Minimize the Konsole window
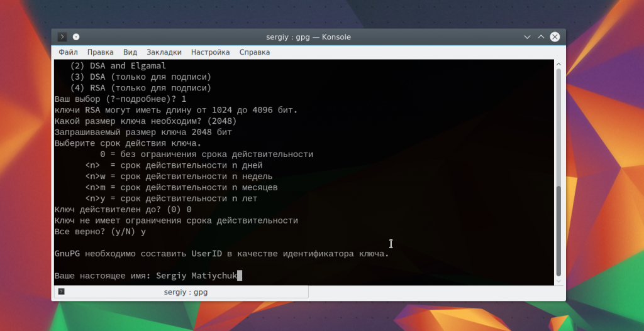Image resolution: width=644 pixels, height=331 pixels. pyautogui.click(x=527, y=37)
